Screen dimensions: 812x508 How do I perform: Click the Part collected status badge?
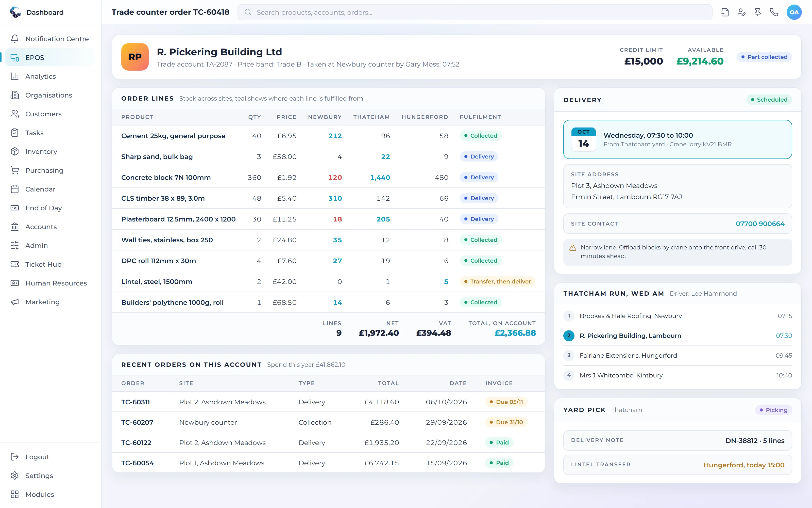pyautogui.click(x=764, y=57)
